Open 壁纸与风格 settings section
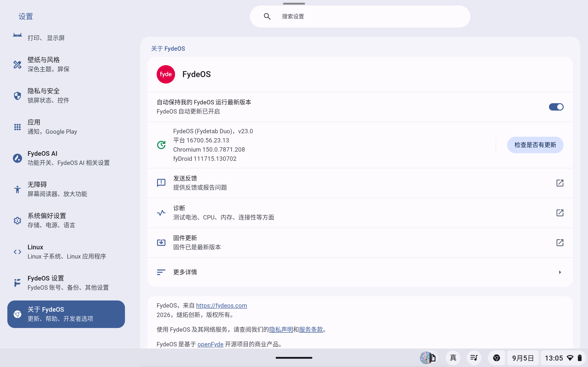588x367 pixels. click(66, 64)
